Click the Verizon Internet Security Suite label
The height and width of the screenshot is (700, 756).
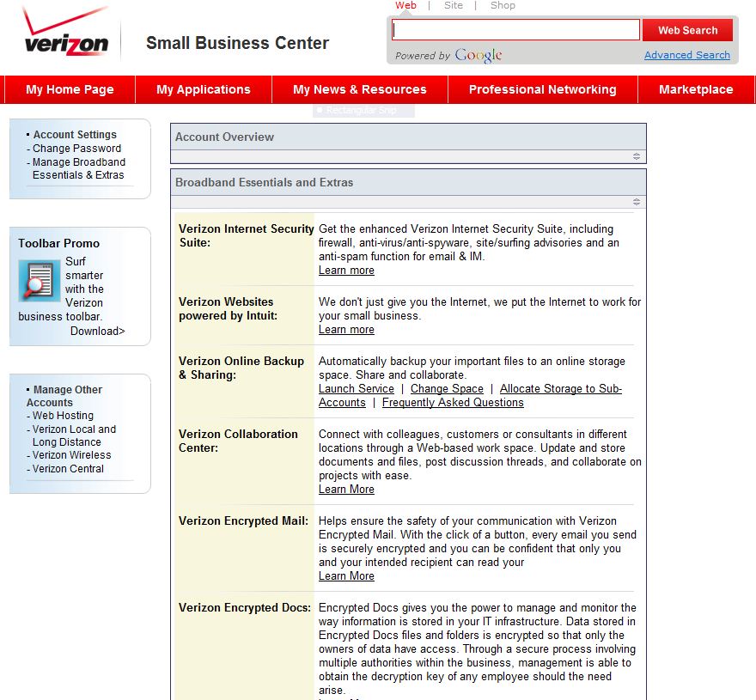click(246, 235)
